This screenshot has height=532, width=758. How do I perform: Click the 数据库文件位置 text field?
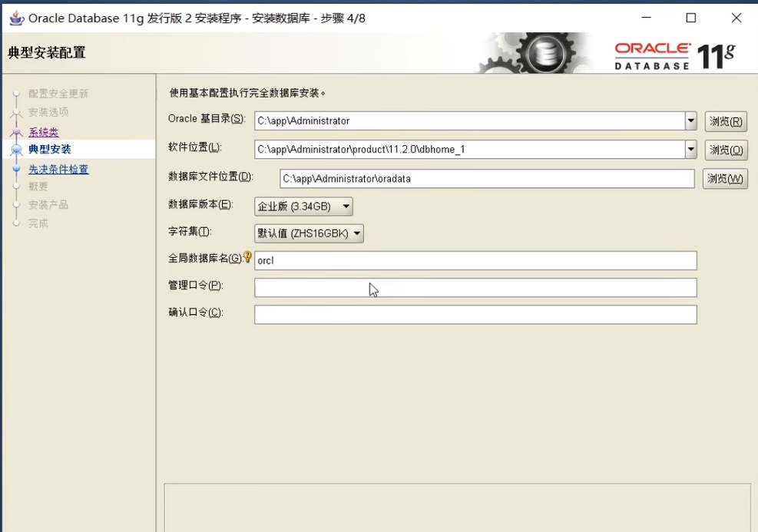point(487,179)
